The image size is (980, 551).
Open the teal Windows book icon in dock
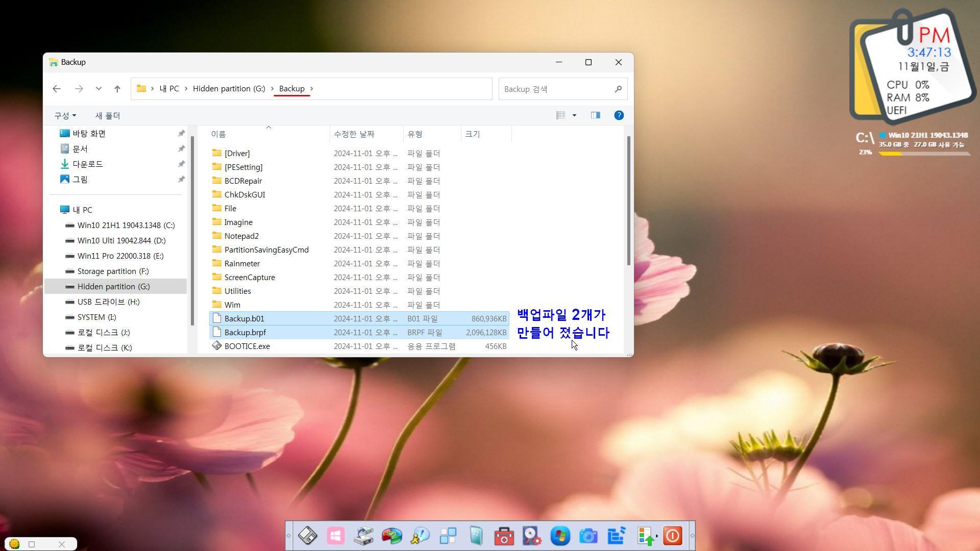click(476, 536)
